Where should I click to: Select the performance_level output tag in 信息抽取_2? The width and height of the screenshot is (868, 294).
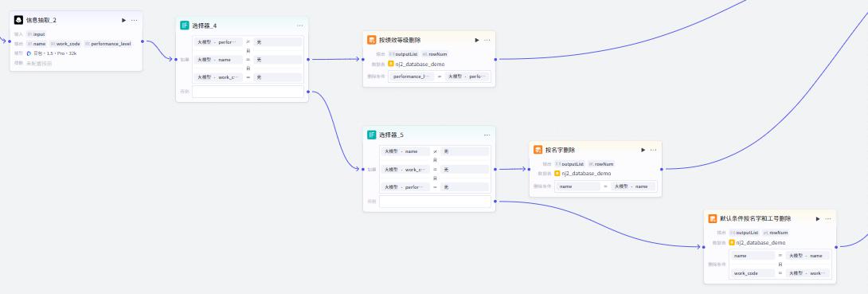pos(108,44)
